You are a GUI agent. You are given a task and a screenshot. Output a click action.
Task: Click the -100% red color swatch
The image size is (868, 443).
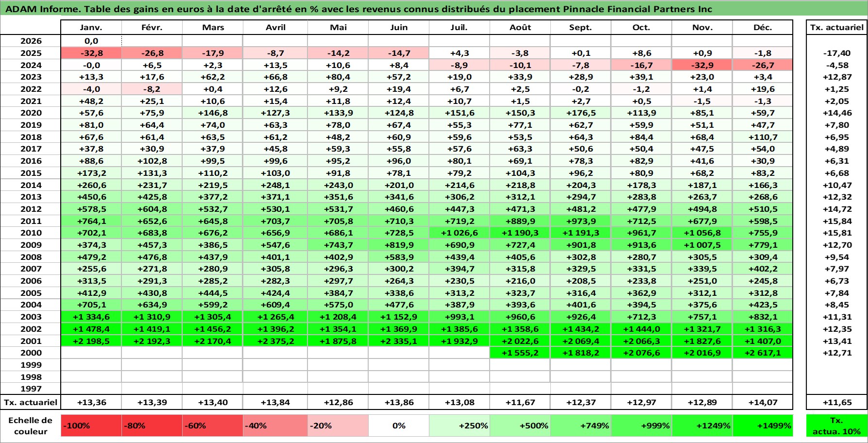pyautogui.click(x=91, y=426)
